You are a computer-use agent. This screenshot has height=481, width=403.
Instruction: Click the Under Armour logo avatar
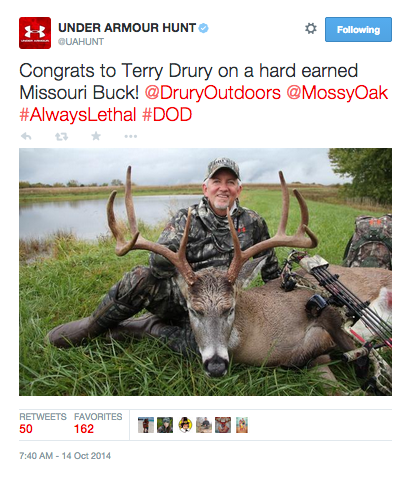(x=35, y=33)
